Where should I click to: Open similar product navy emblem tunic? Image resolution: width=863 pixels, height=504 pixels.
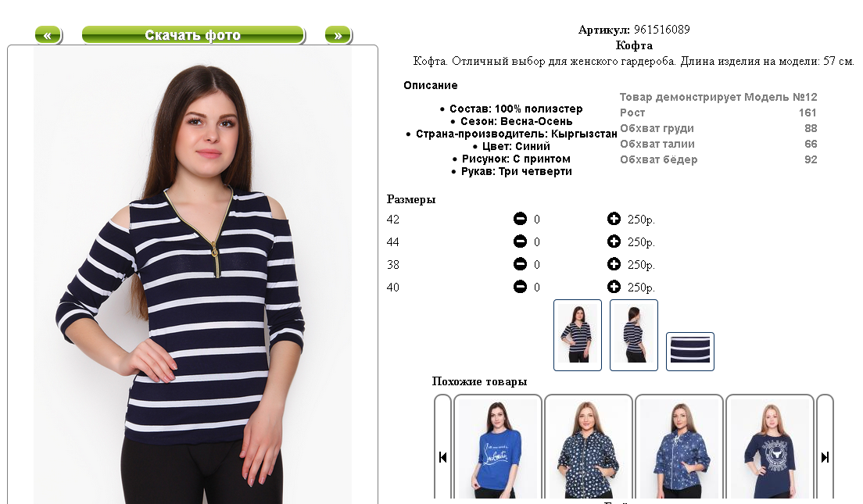tap(770, 448)
